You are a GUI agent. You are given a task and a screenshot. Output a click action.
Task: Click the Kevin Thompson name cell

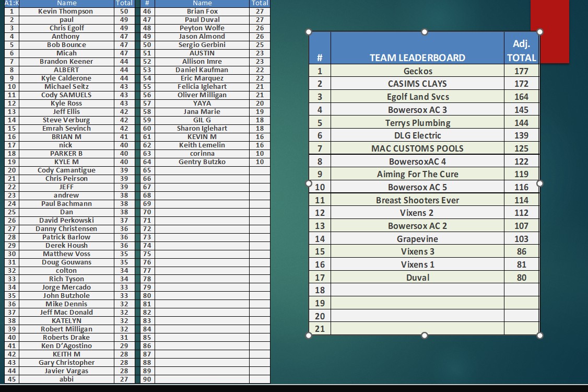[66, 11]
